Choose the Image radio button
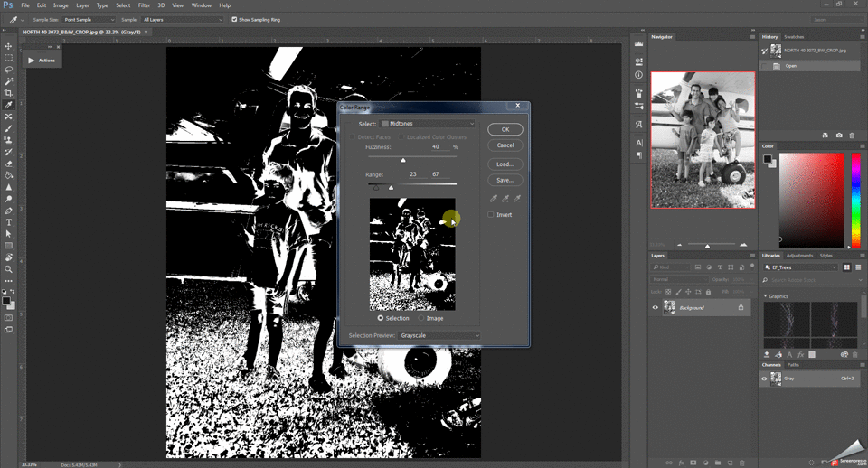Viewport: 868px width, 468px height. 421,318
